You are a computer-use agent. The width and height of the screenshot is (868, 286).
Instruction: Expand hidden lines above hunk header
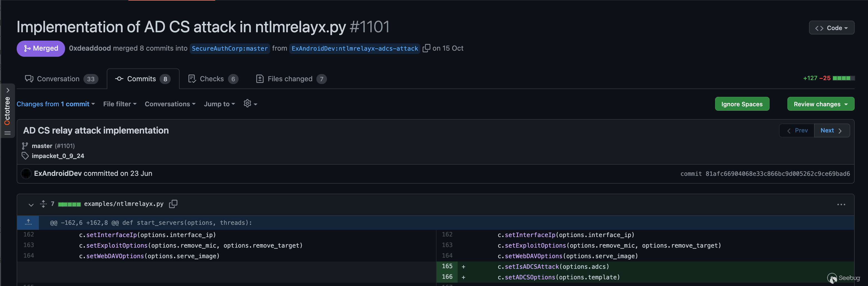(x=28, y=223)
